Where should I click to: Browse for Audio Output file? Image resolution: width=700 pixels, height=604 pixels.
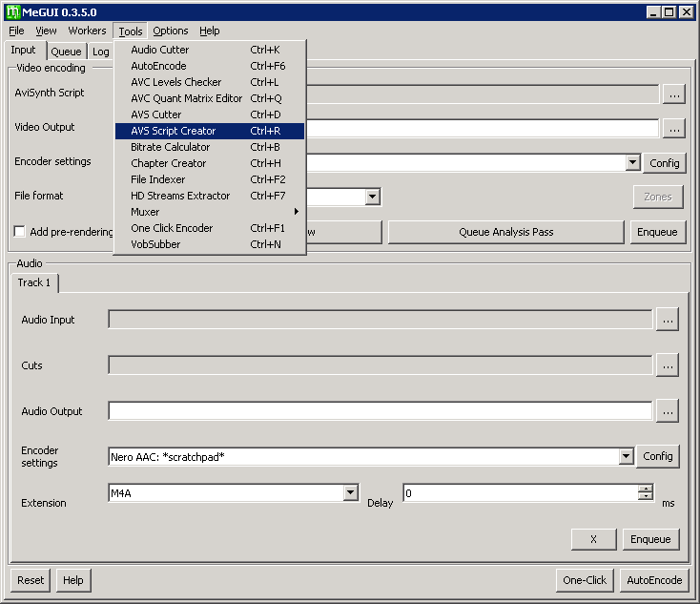click(x=668, y=411)
